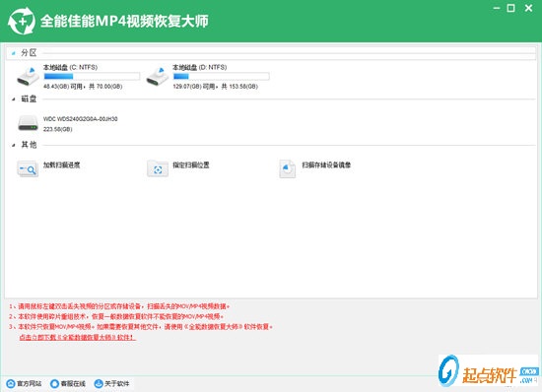The image size is (542, 392).
Task: Open the 扫描存储设备镜像 file icon
Action: (x=287, y=168)
